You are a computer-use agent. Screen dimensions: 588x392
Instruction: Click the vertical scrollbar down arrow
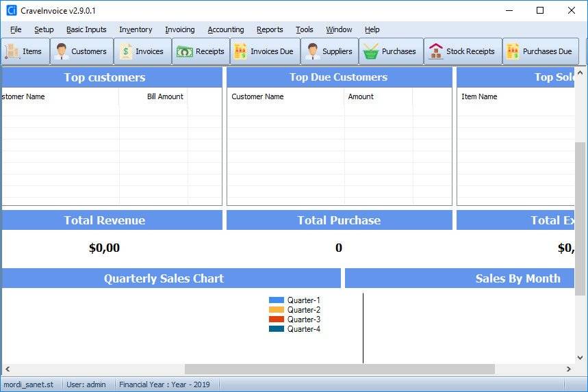coord(580,358)
